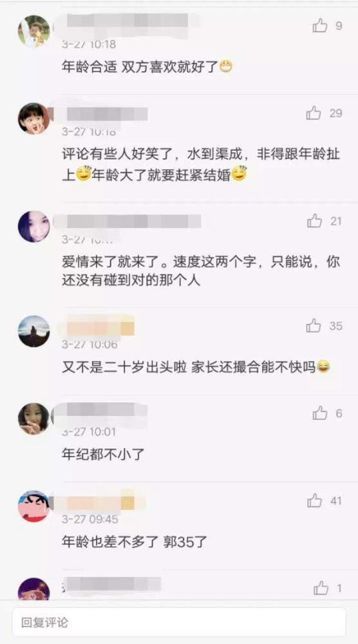Tap avatar beside 评论有些人好笑了 comment

pyautogui.click(x=33, y=118)
